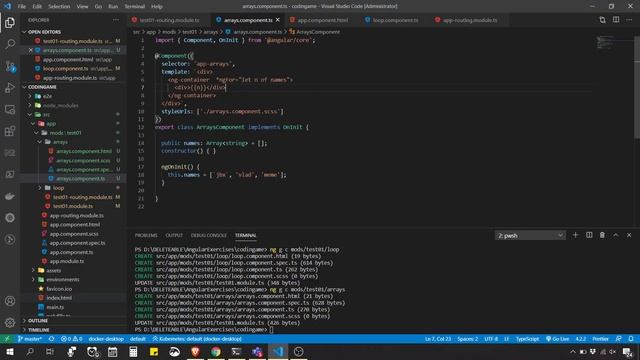Open the Accounts menu icon

pyautogui.click(x=10, y=301)
